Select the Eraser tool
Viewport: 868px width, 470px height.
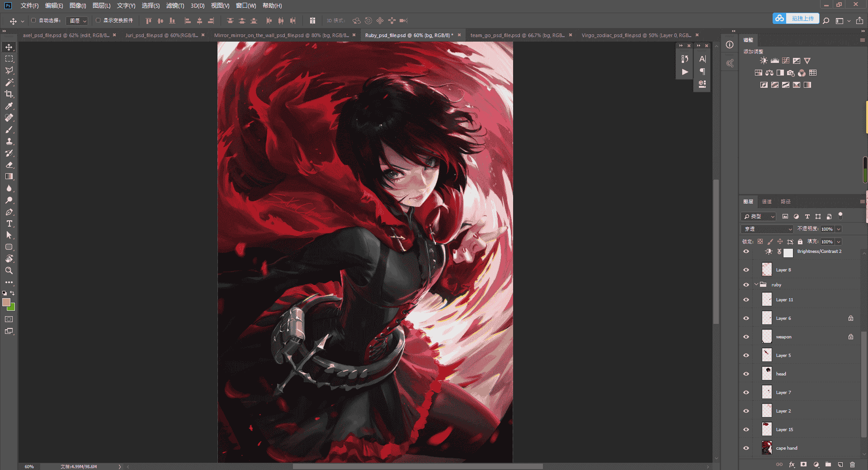[x=9, y=165]
